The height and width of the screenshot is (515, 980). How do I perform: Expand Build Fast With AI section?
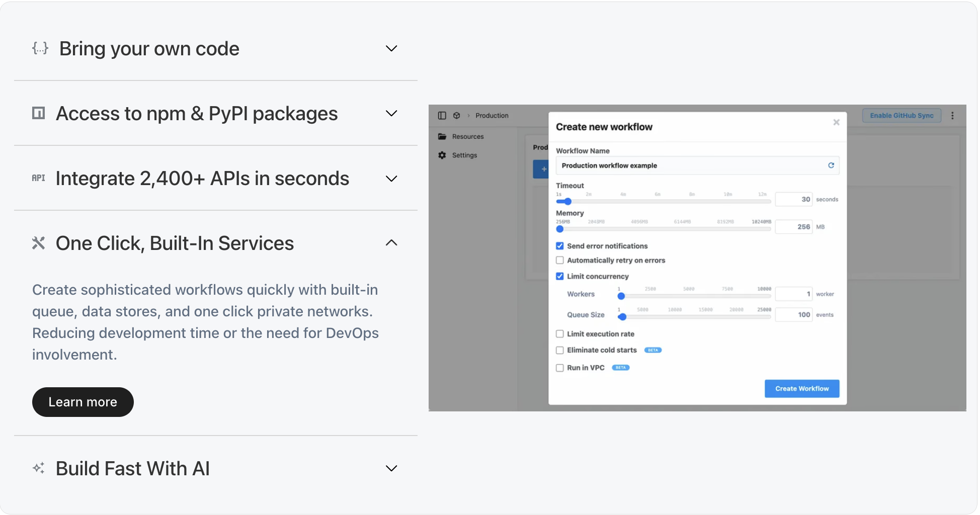(x=391, y=468)
